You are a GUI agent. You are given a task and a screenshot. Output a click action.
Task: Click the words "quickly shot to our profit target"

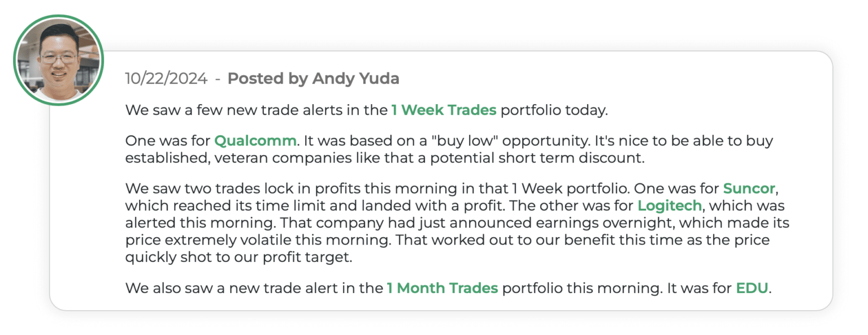238,257
